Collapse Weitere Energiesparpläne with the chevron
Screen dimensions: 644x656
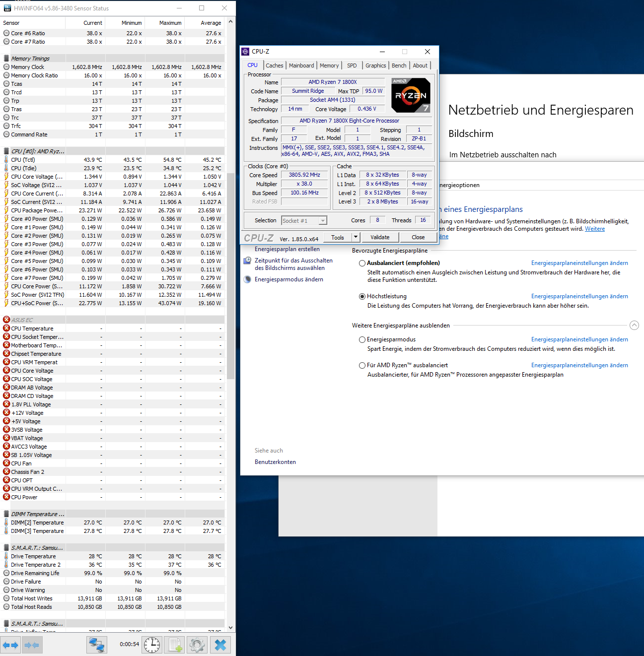coord(634,326)
